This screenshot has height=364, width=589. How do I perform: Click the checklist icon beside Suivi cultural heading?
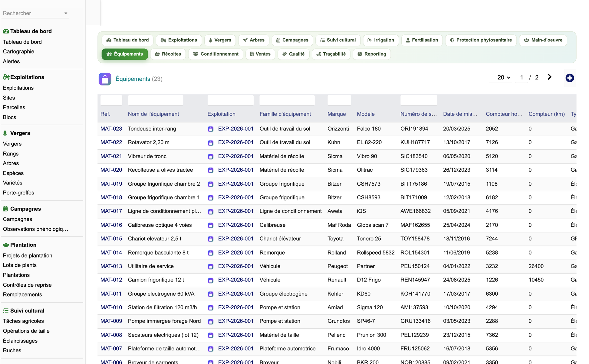tap(6, 310)
